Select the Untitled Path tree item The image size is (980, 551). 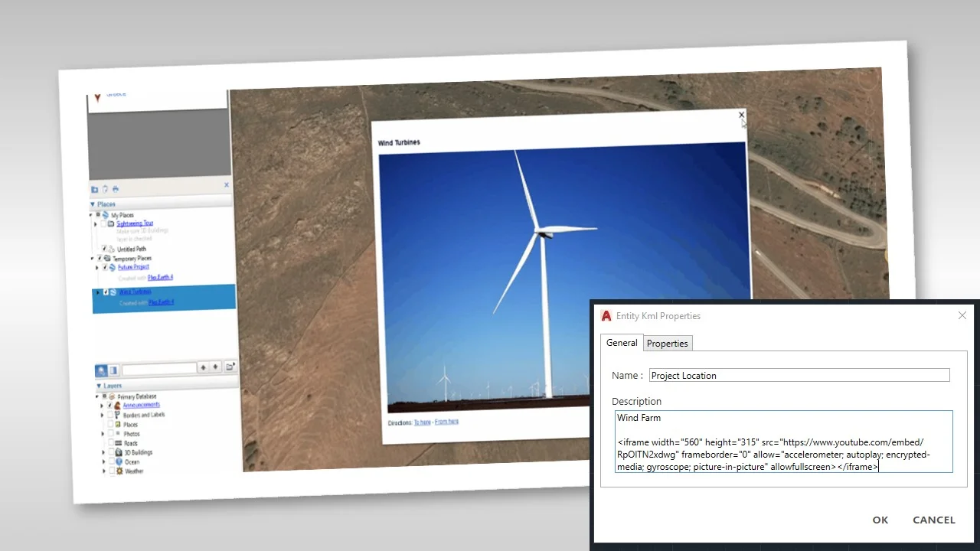click(x=132, y=249)
